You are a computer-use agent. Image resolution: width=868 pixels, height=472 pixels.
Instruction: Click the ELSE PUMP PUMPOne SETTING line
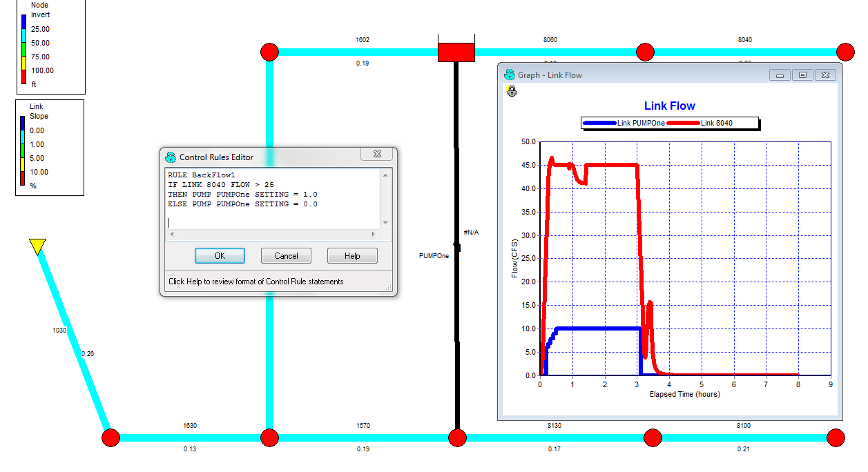click(x=243, y=204)
